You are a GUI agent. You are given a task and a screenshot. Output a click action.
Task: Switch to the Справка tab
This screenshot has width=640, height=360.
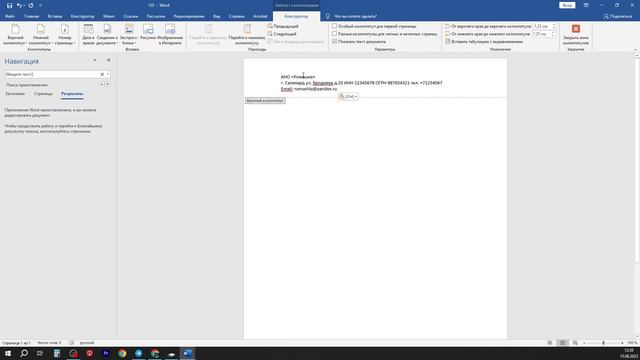coord(236,16)
